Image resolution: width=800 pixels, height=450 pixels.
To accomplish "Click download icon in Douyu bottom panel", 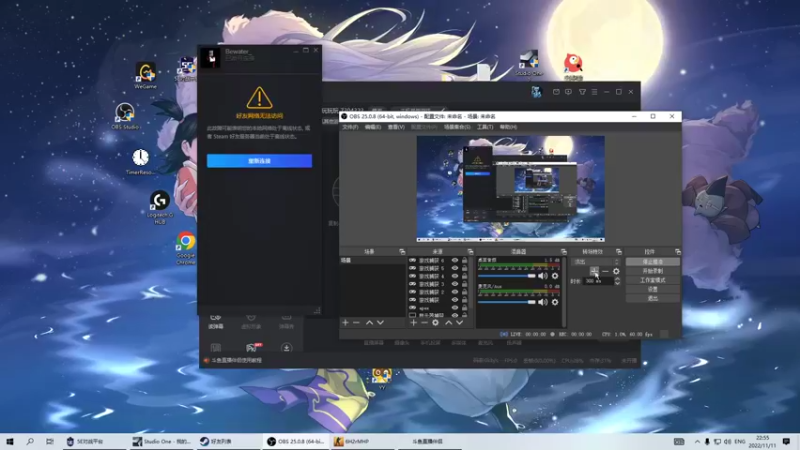I will (286, 348).
